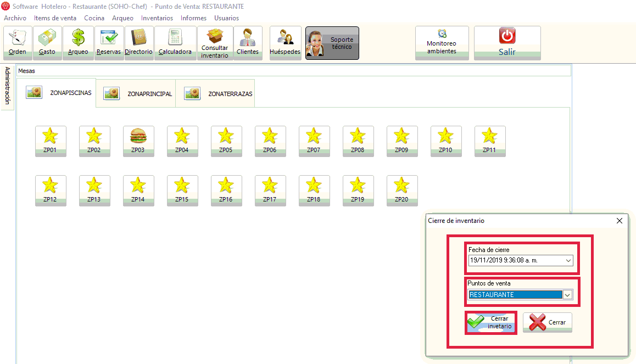
Task: Switch to the ZONATERRAZAS tab
Action: (219, 94)
